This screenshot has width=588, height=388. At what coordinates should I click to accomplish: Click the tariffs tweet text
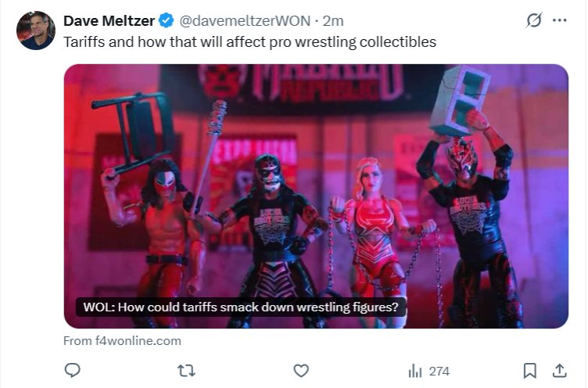click(x=249, y=41)
